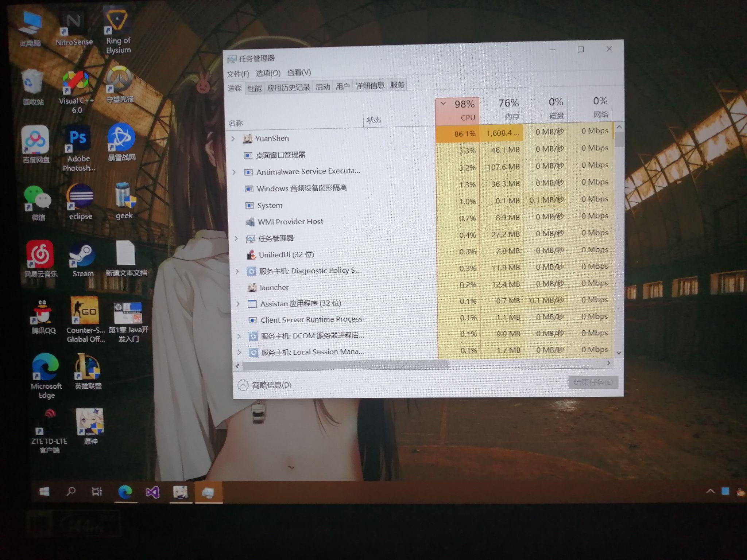Viewport: 747px width, 560px height.
Task: Sort processes by the 内存 column
Action: pos(508,109)
